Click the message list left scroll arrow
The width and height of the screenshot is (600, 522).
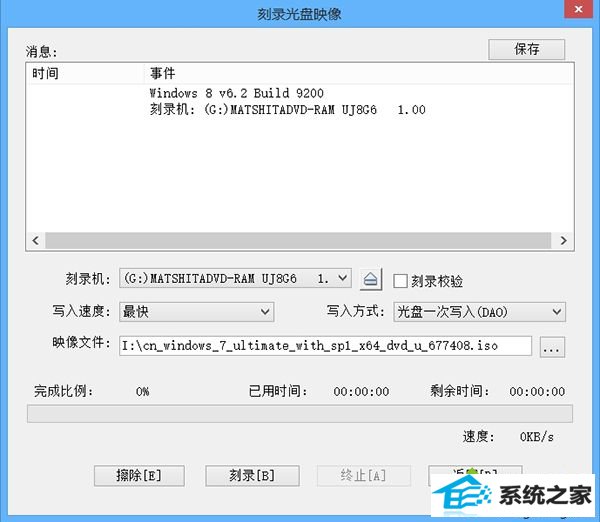(36, 240)
